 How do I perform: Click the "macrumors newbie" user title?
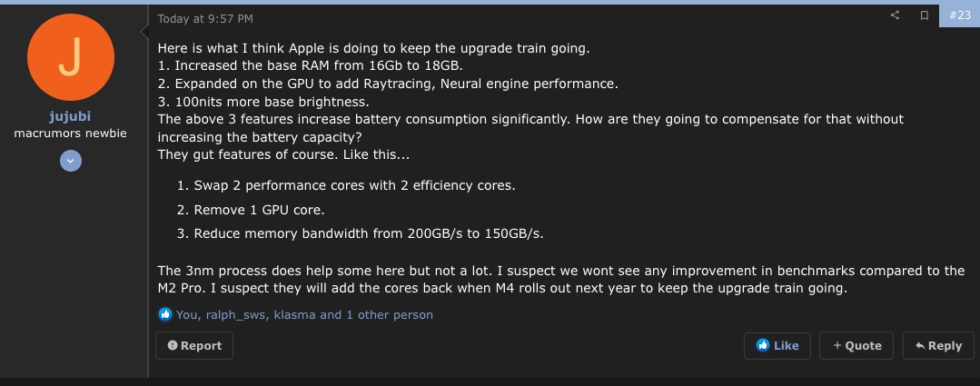tap(71, 133)
